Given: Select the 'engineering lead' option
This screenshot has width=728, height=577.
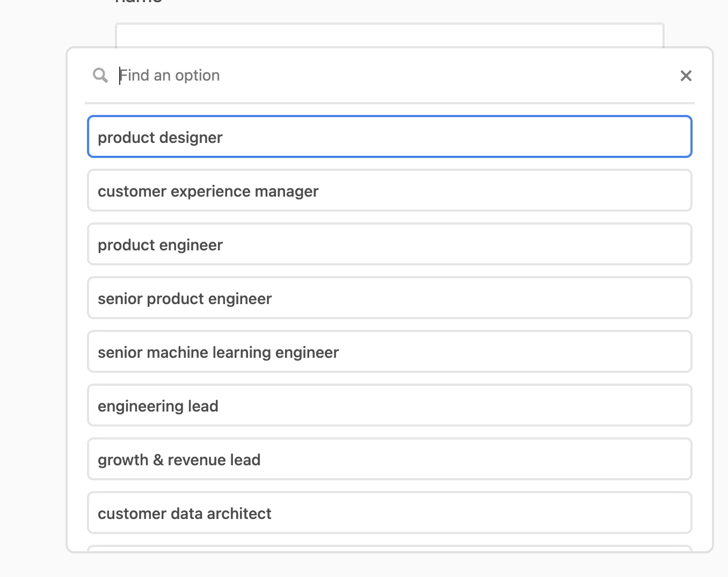Looking at the screenshot, I should [x=390, y=405].
